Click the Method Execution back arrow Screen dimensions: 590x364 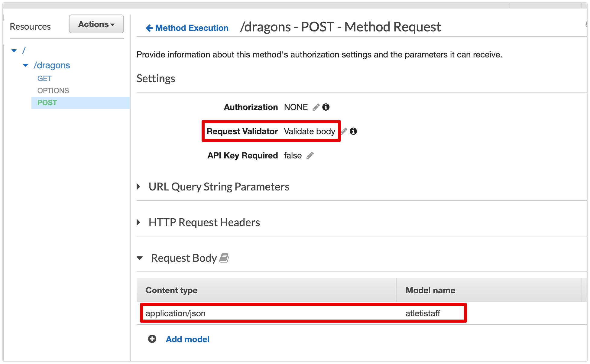click(149, 28)
